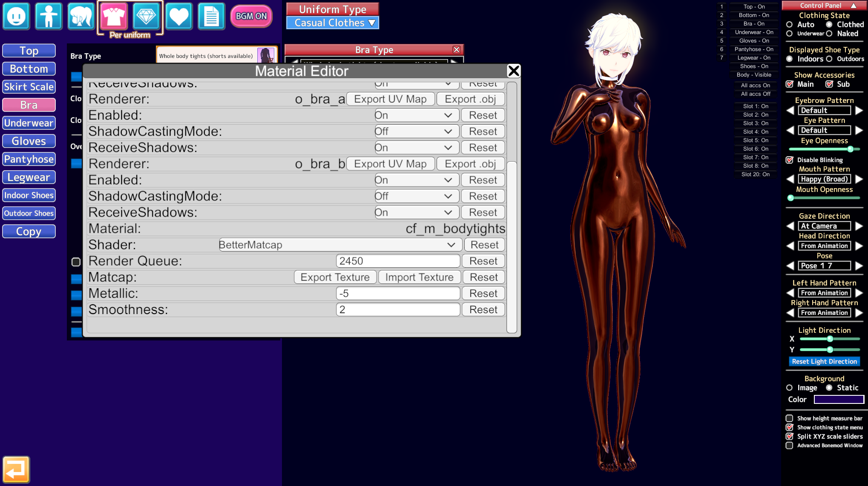868x486 pixels.
Task: Export UV Map for o_bra_a
Action: tap(390, 99)
